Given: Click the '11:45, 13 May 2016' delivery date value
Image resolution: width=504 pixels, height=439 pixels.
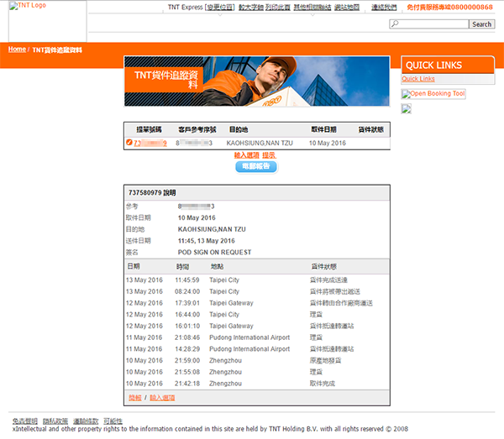Looking at the screenshot, I should pos(207,241).
